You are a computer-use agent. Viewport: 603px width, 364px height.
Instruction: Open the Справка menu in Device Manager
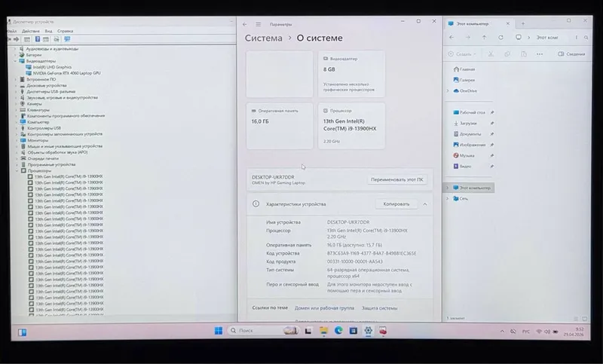(65, 31)
